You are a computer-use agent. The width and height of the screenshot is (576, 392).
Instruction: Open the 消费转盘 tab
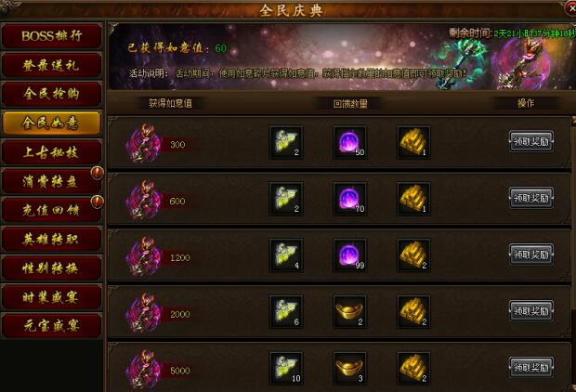pyautogui.click(x=51, y=181)
